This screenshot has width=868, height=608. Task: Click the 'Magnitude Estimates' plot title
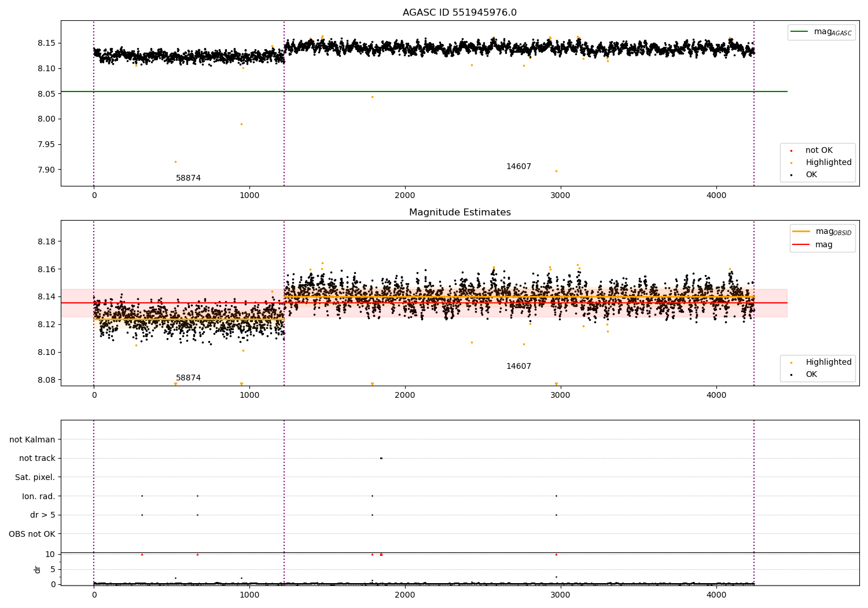(x=459, y=213)
